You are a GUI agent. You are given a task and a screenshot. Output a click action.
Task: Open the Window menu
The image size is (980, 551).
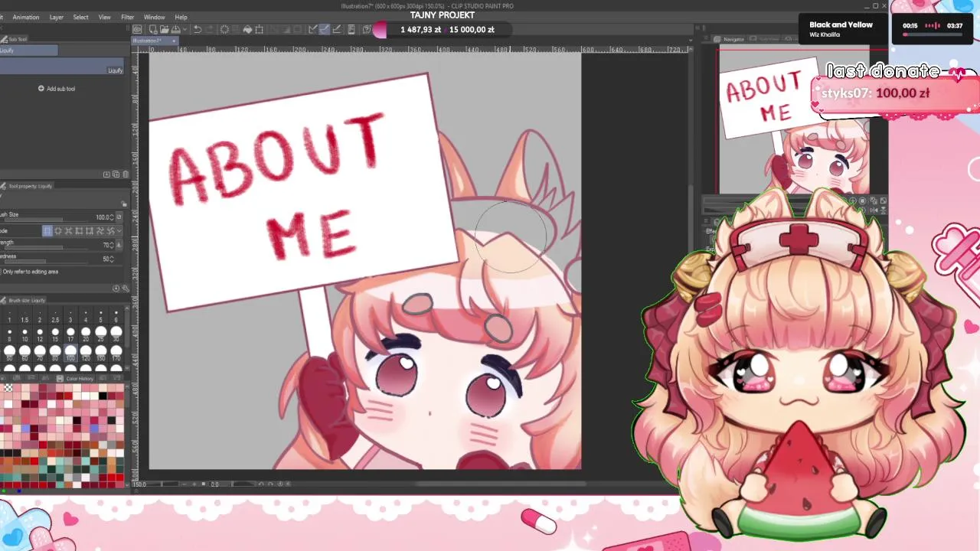pyautogui.click(x=154, y=17)
